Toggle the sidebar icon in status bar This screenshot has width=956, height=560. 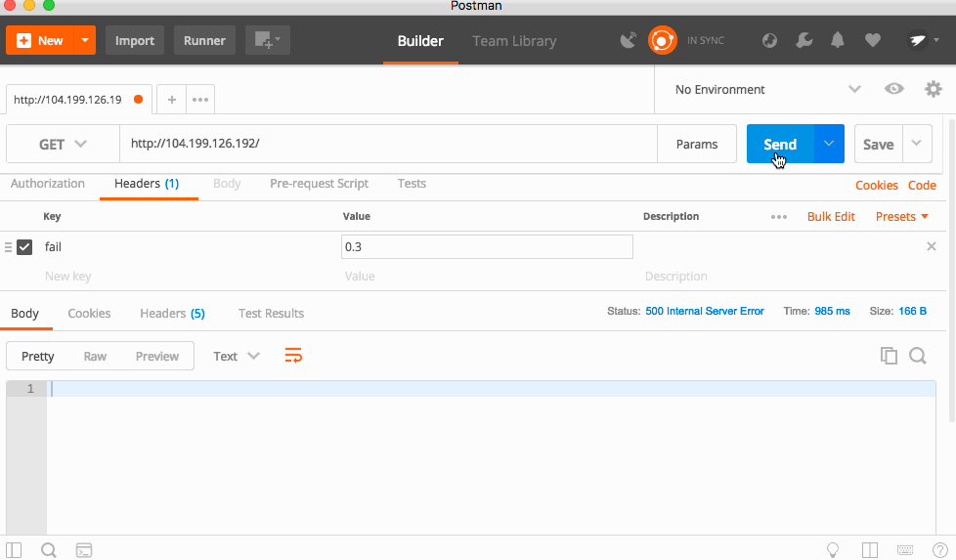(x=14, y=550)
